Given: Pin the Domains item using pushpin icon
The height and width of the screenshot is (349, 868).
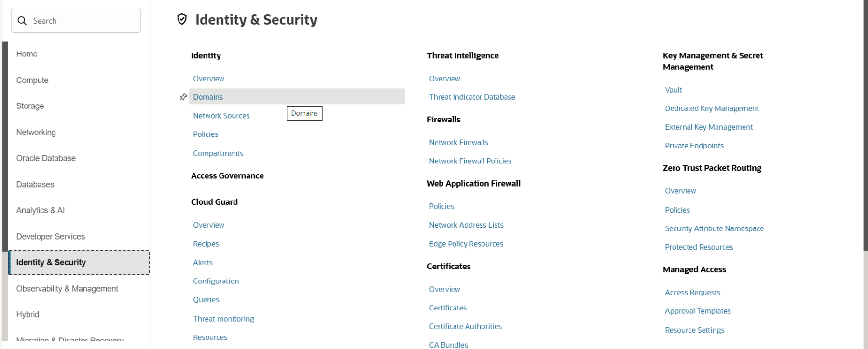Looking at the screenshot, I should coord(183,97).
